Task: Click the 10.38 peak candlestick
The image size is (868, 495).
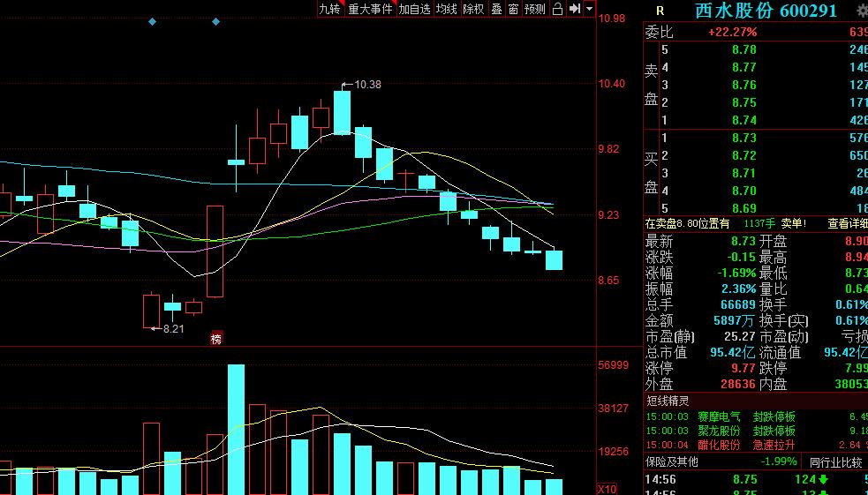Action: pos(342,112)
